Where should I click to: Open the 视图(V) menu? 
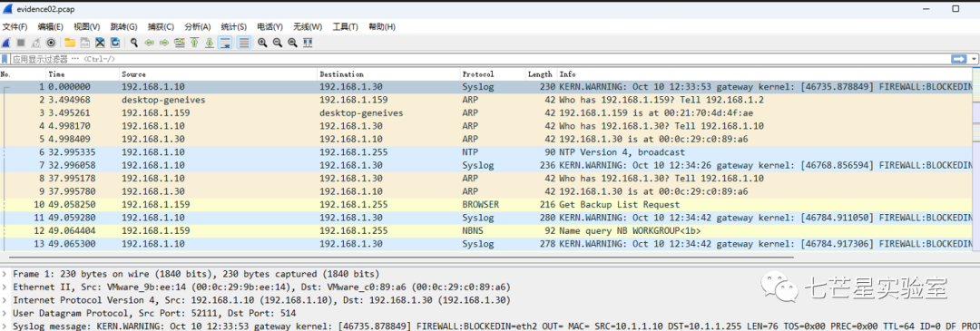pyautogui.click(x=87, y=27)
